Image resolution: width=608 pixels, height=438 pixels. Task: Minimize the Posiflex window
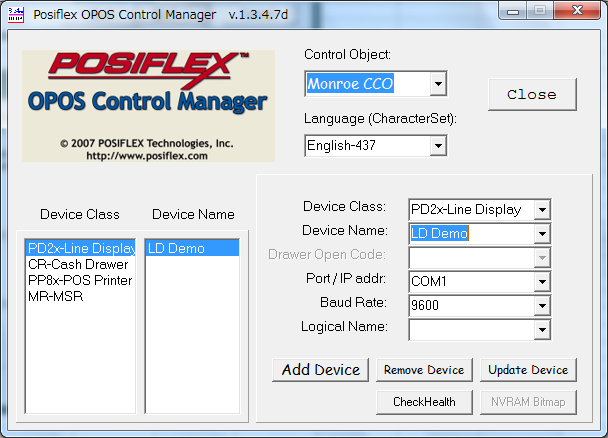(513, 11)
